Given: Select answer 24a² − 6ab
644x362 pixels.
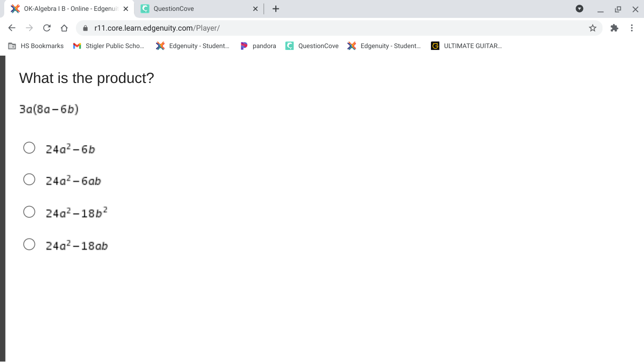Looking at the screenshot, I should (x=29, y=179).
